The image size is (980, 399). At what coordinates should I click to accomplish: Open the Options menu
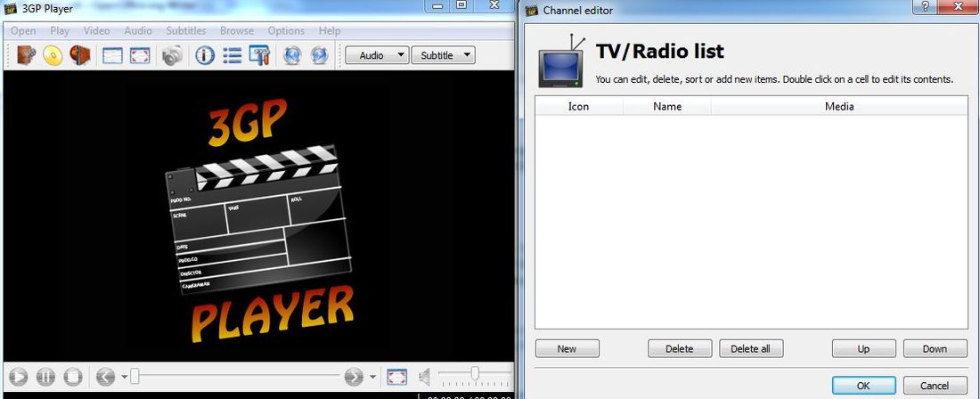pos(286,30)
